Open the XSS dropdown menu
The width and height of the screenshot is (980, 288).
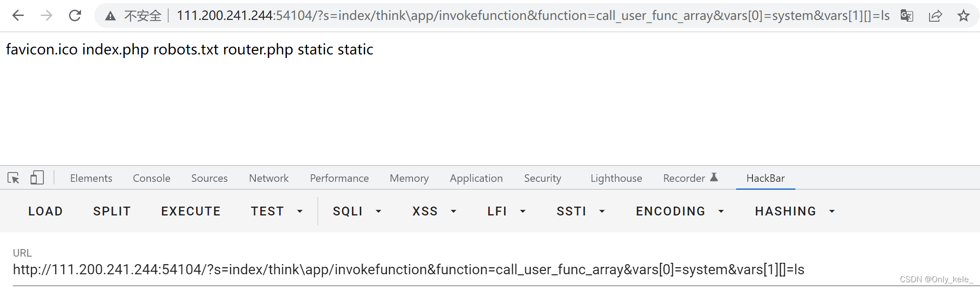(x=434, y=211)
